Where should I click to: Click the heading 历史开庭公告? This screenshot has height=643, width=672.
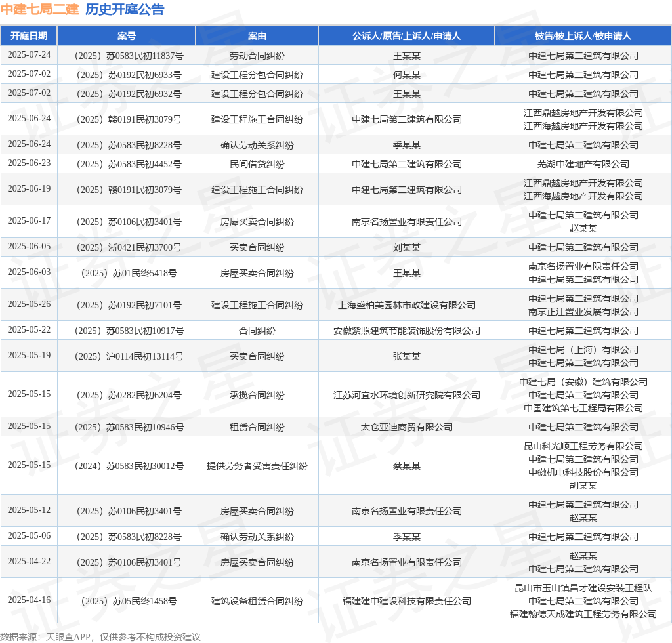click(125, 9)
